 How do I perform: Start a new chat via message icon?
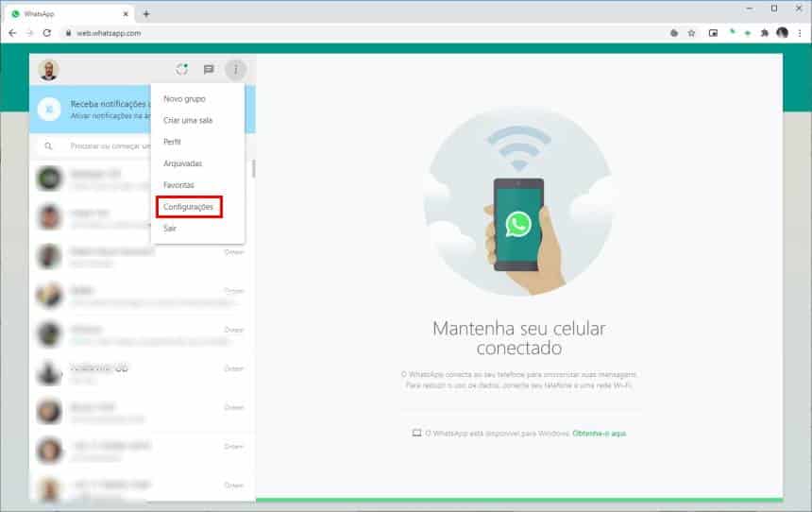pyautogui.click(x=209, y=70)
